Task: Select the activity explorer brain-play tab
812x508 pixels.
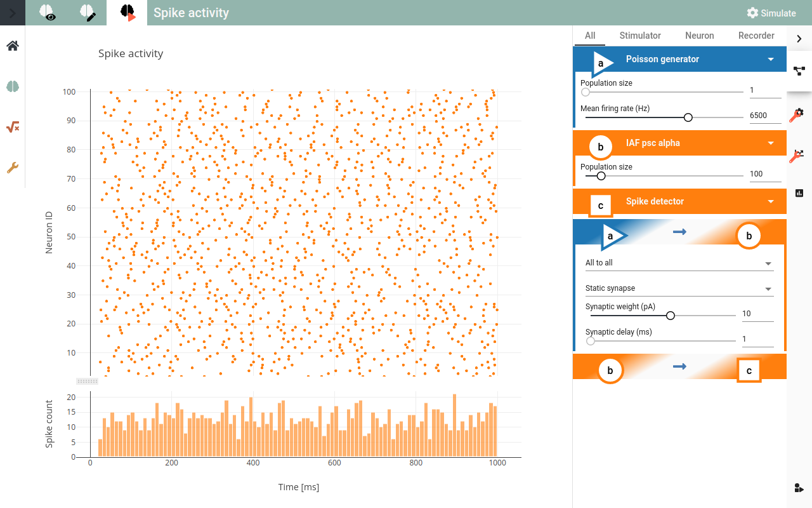Action: tap(127, 13)
